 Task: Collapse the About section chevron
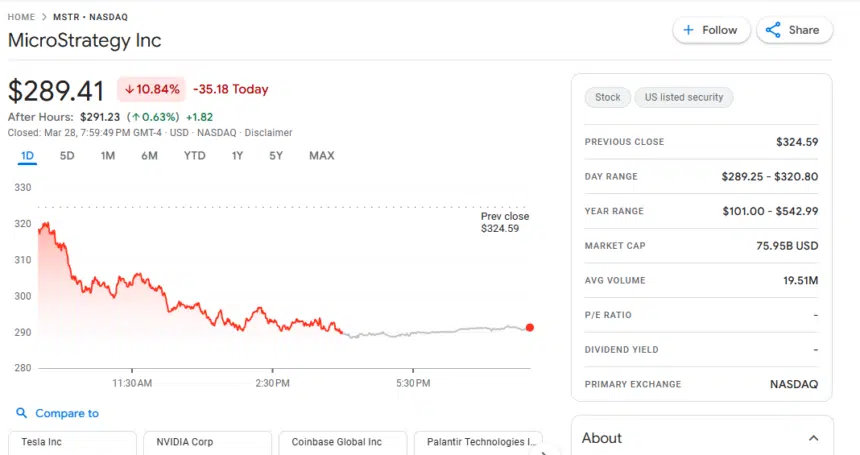(813, 438)
